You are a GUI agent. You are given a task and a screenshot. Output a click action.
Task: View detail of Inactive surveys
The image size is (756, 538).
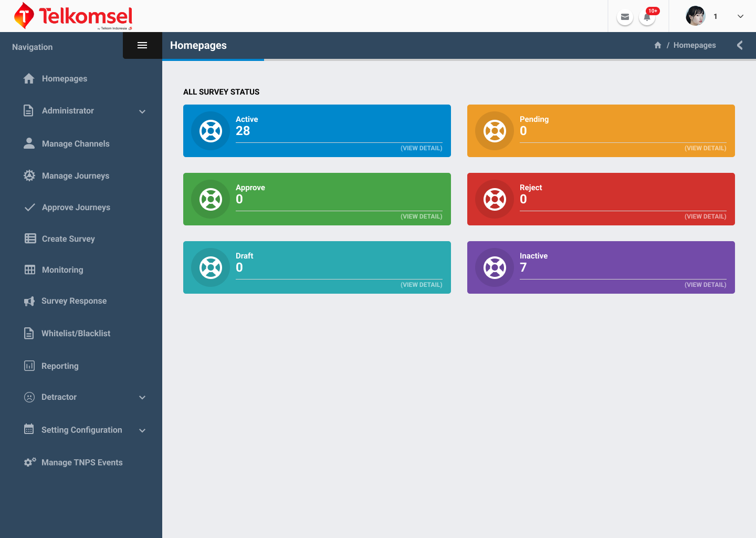pyautogui.click(x=705, y=285)
